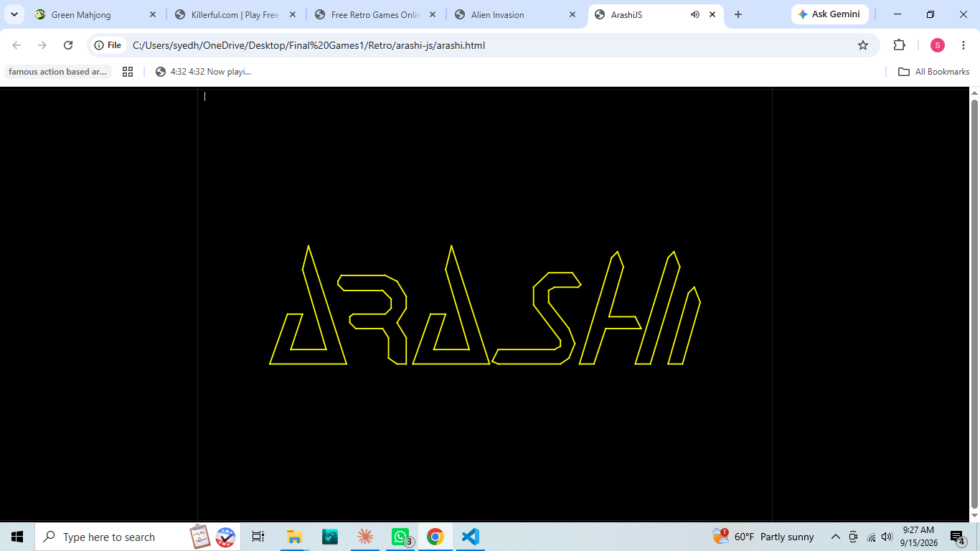Image resolution: width=980 pixels, height=551 pixels.
Task: Close the Killerful.com tab
Action: coord(292,14)
